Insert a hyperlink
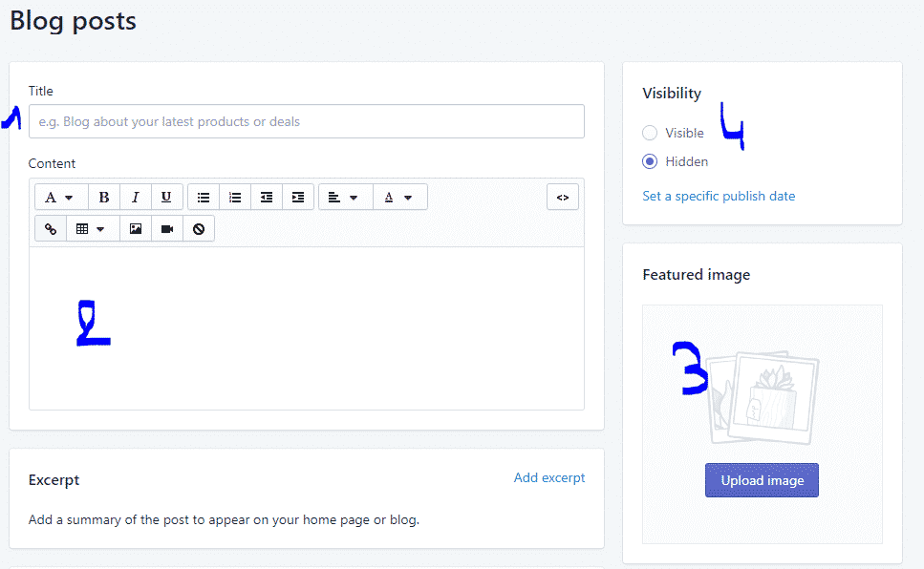Screen dimensions: 924x569 pyautogui.click(x=51, y=229)
